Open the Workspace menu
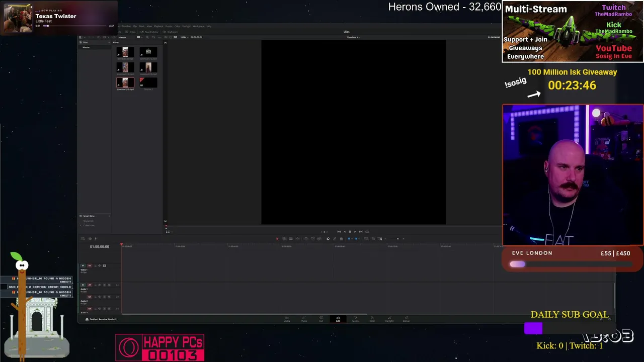 click(x=199, y=26)
